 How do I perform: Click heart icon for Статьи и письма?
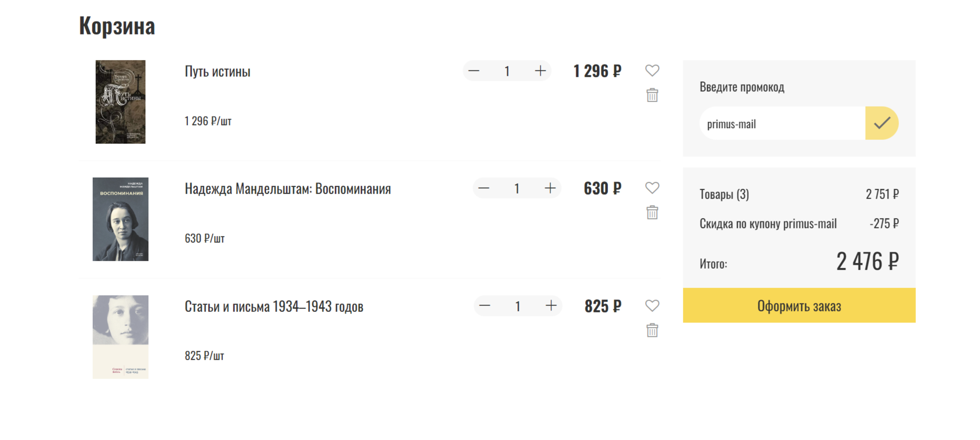tap(652, 305)
